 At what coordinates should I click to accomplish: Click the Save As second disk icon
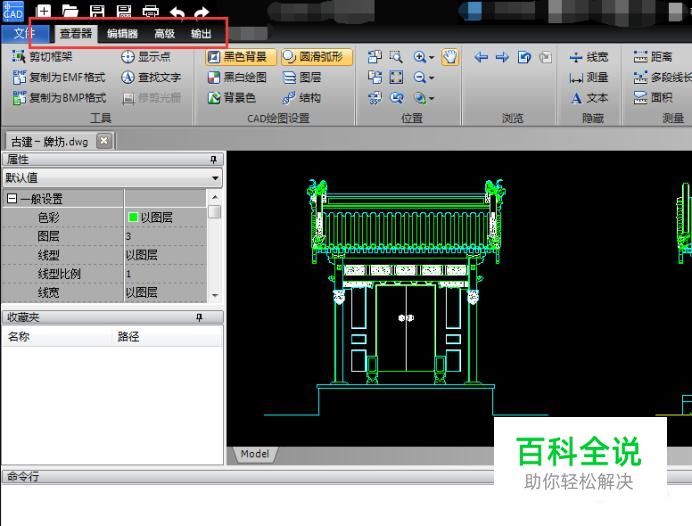click(x=124, y=11)
